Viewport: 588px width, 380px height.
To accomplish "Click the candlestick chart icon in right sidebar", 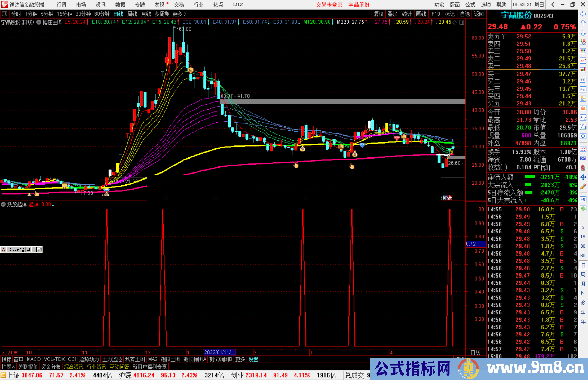I will click(583, 70).
